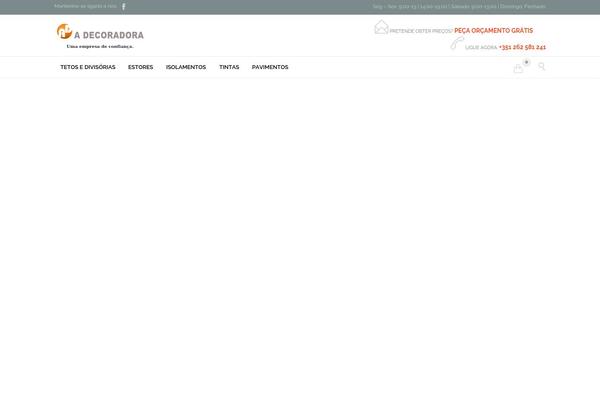This screenshot has height=400, width=600.
Task: Open the Pavimentos menu item
Action: [x=270, y=67]
